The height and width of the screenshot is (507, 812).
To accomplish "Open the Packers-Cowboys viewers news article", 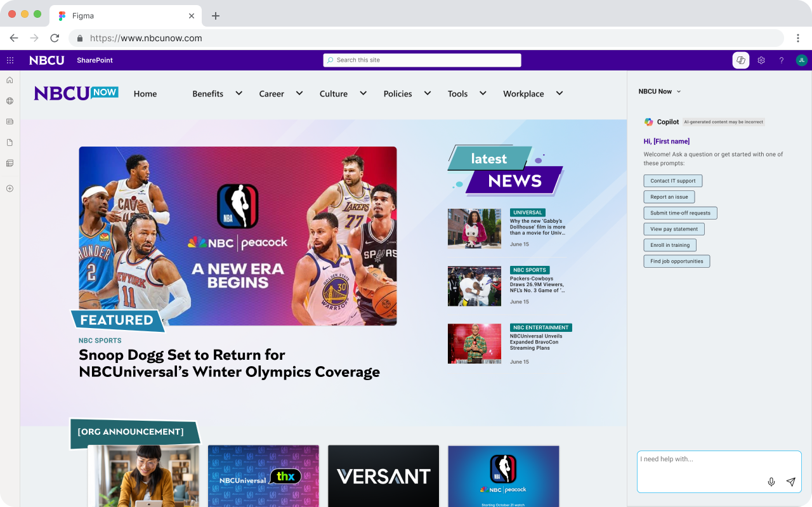I will (537, 284).
